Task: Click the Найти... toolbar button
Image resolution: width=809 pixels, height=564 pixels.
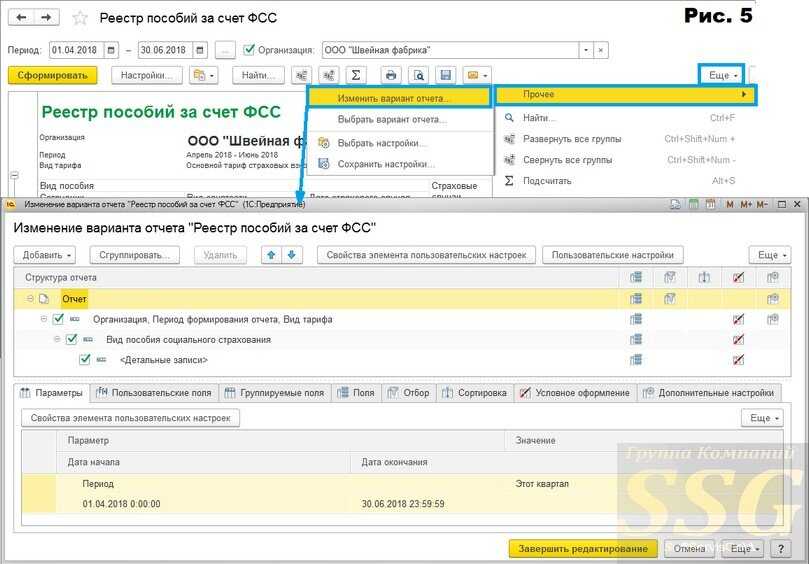Action: [x=258, y=75]
